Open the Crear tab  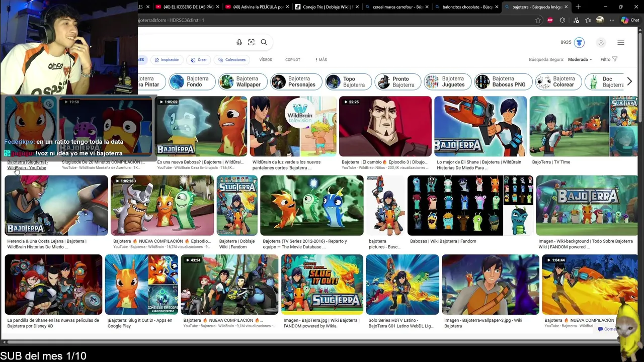(x=199, y=60)
